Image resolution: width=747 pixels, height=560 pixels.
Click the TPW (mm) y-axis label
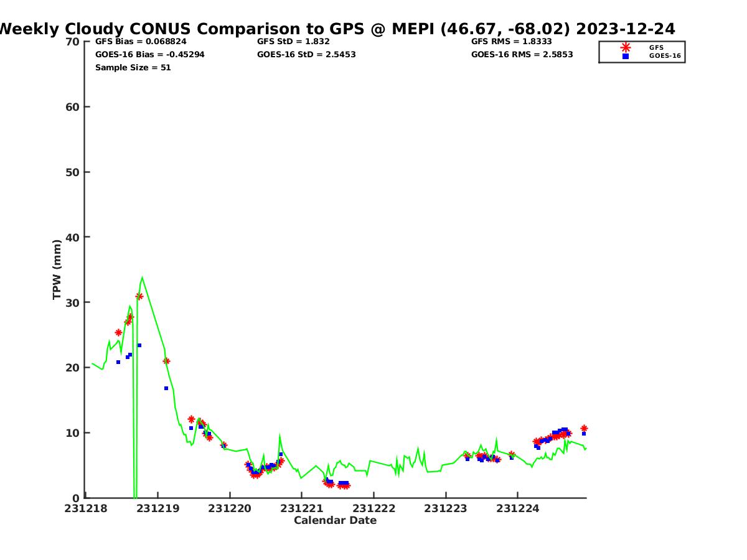pyautogui.click(x=57, y=269)
